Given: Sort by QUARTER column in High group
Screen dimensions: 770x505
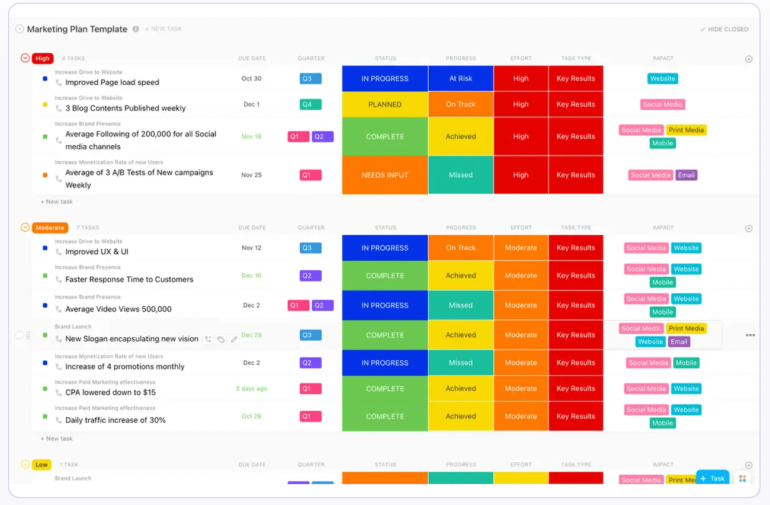Looking at the screenshot, I should click(311, 58).
